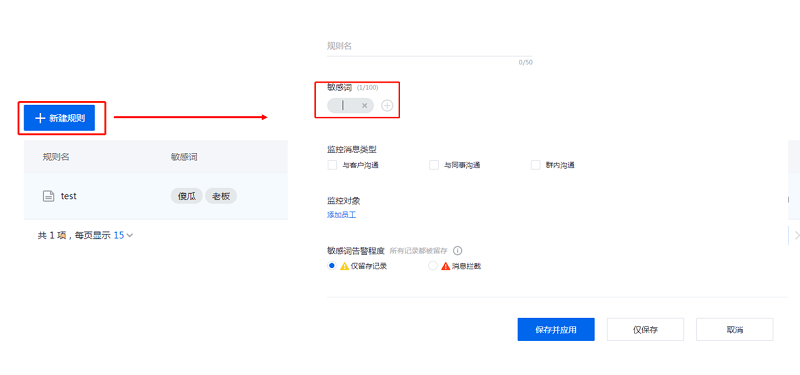800x375 pixels.
Task: Open the info icon beside 所有记录都被留存
Action: 458,251
